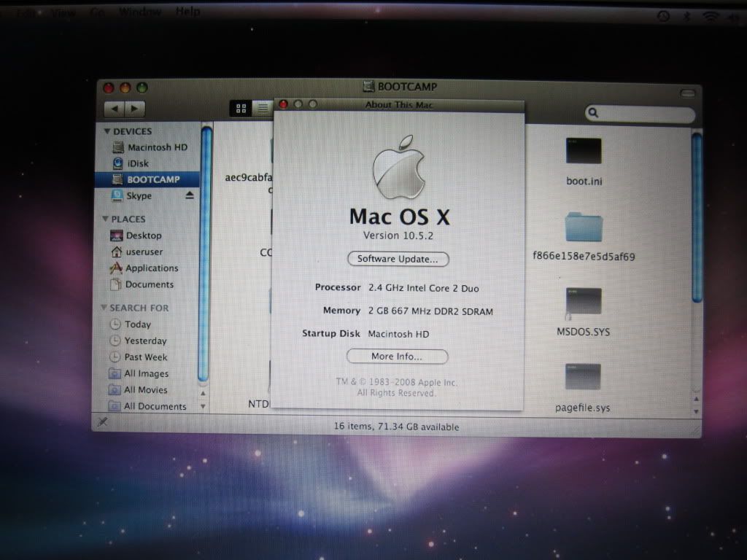Select the pagefile.sys file icon
This screenshot has height=560, width=747.
[583, 377]
